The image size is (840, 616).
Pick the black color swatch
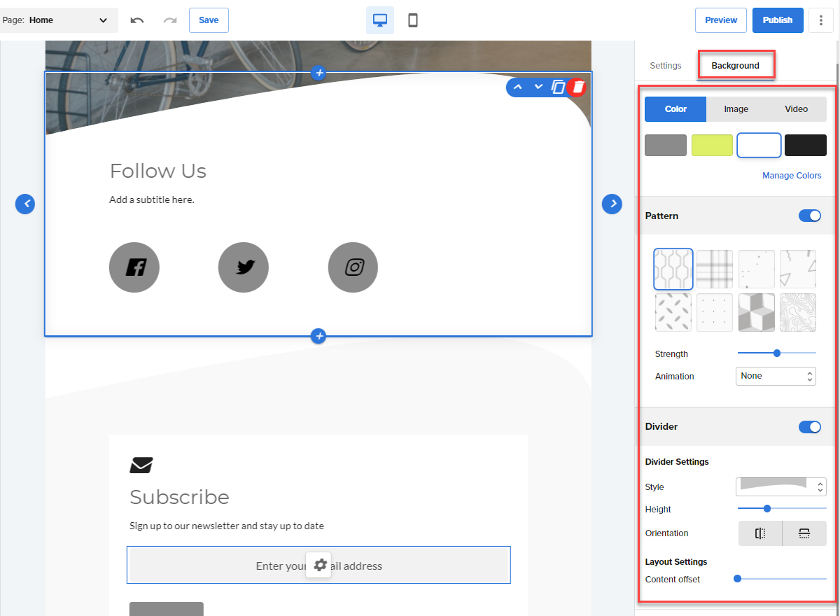(806, 145)
